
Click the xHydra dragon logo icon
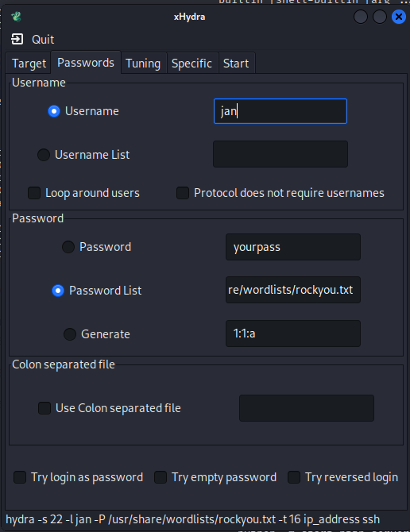point(16,17)
